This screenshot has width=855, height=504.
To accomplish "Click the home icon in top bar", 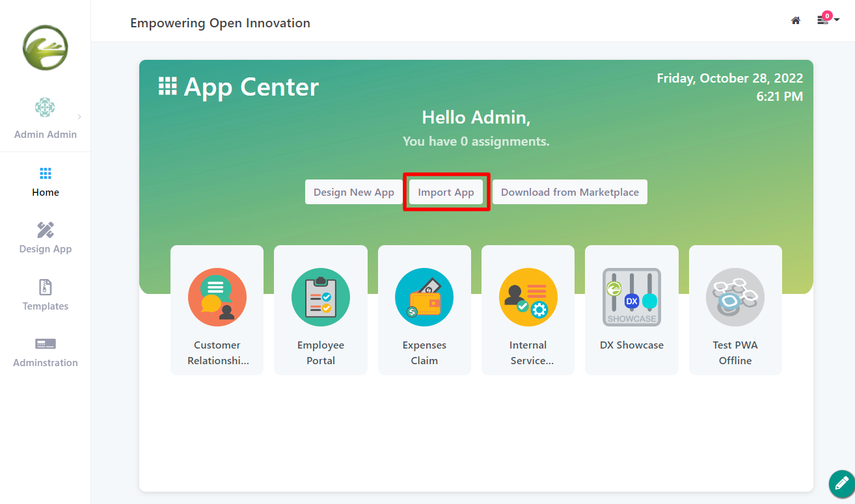I will click(795, 21).
